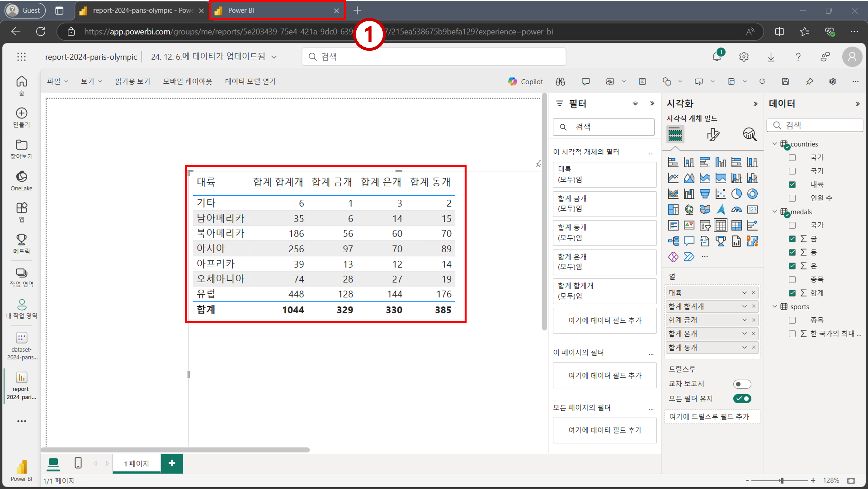Screen dimensions: 868x489
Task: Open dropdown for 합계 금개 column field
Action: click(744, 320)
